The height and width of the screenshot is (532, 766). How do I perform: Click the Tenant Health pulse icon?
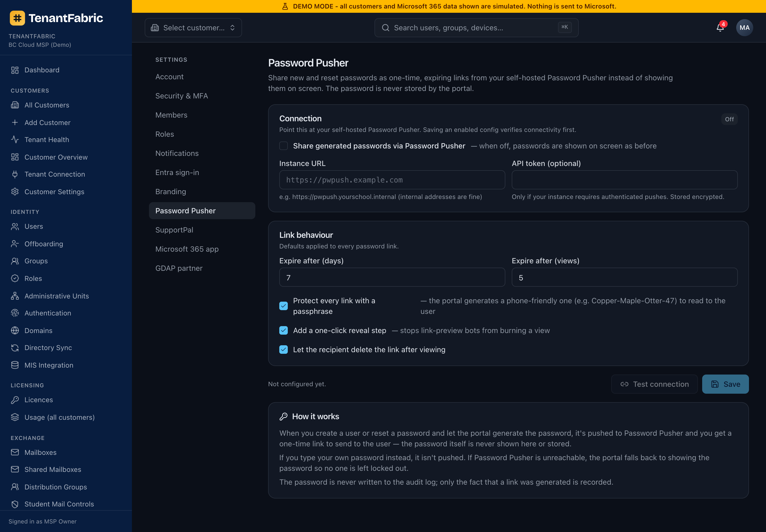pos(15,139)
